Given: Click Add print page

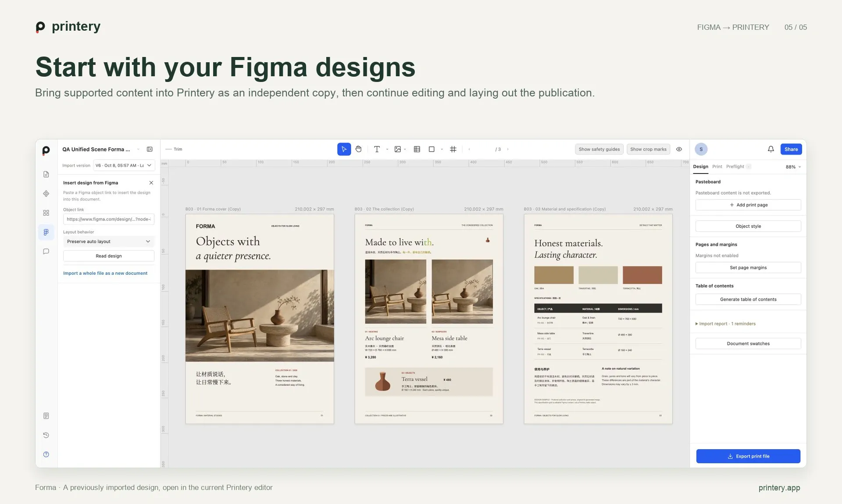Looking at the screenshot, I should click(748, 205).
